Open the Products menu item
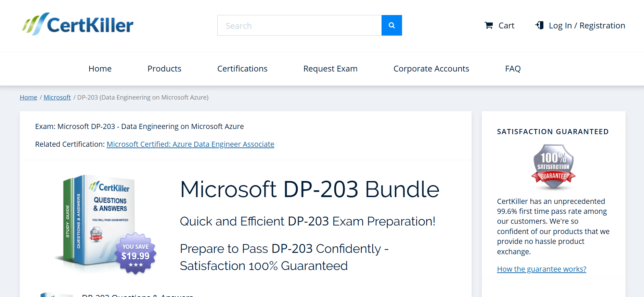 pyautogui.click(x=164, y=69)
